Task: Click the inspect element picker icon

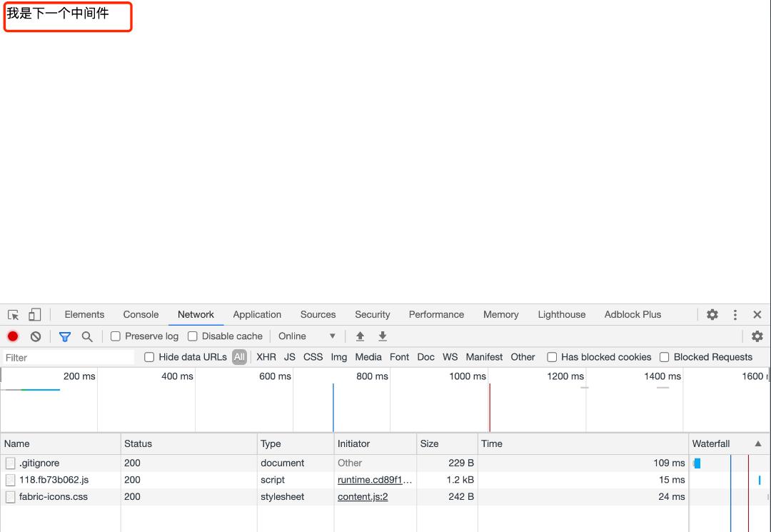Action: pos(13,315)
